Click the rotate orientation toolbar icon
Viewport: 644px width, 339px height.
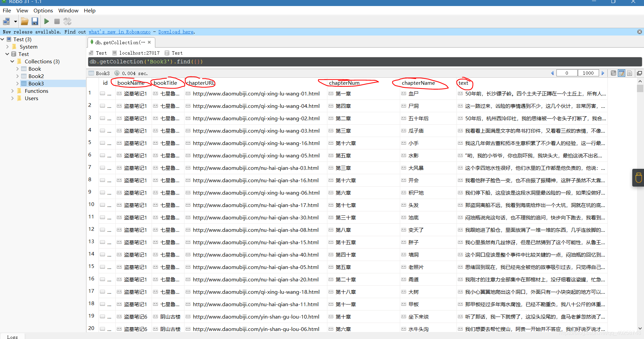67,21
